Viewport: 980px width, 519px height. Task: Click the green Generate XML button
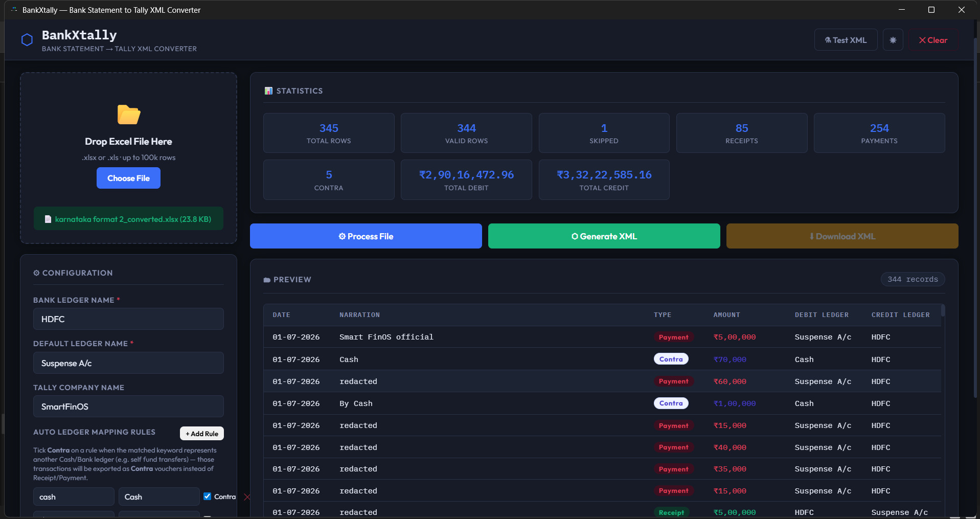point(604,236)
